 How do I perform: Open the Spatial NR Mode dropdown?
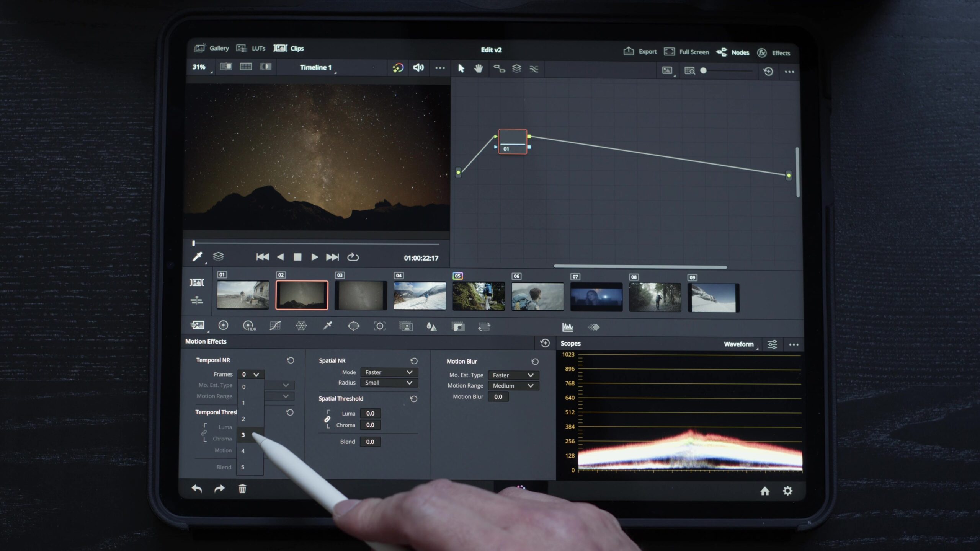pyautogui.click(x=389, y=372)
